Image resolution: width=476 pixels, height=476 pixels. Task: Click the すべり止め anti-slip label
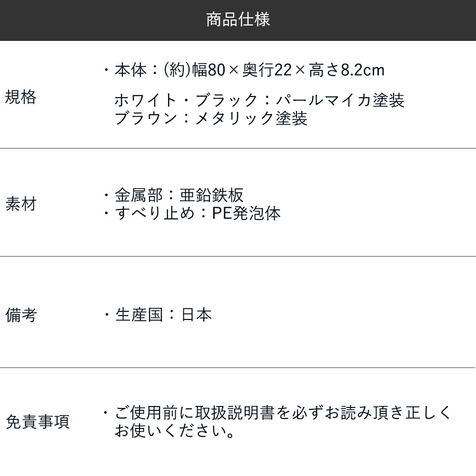click(154, 212)
